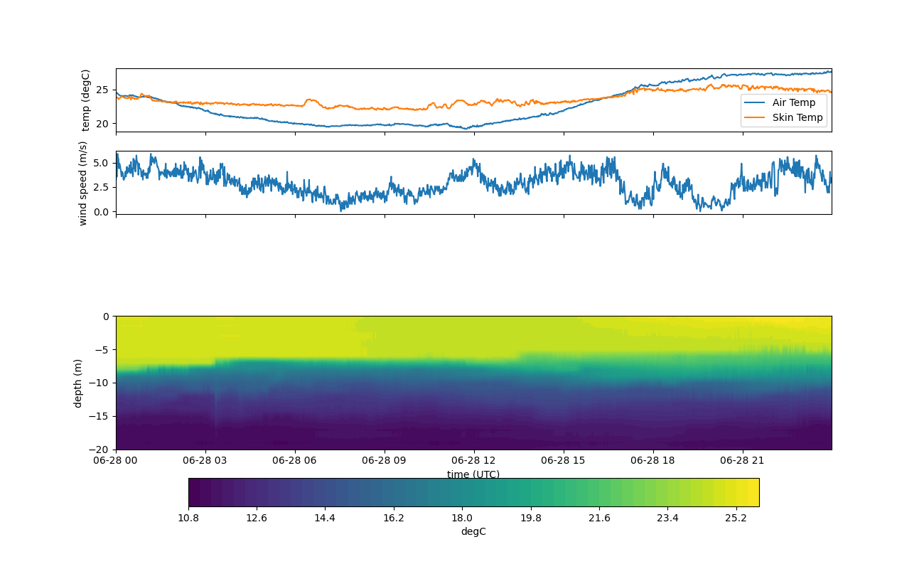Image resolution: width=924 pixels, height=569 pixels.
Task: Click the Air Temp legend entry
Action: (x=794, y=103)
